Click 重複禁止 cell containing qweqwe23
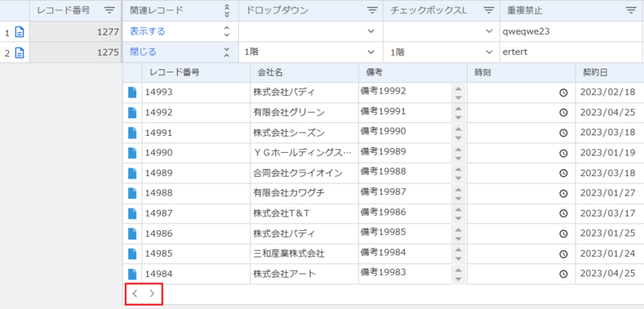Screen dimensions: 644x309 point(571,31)
